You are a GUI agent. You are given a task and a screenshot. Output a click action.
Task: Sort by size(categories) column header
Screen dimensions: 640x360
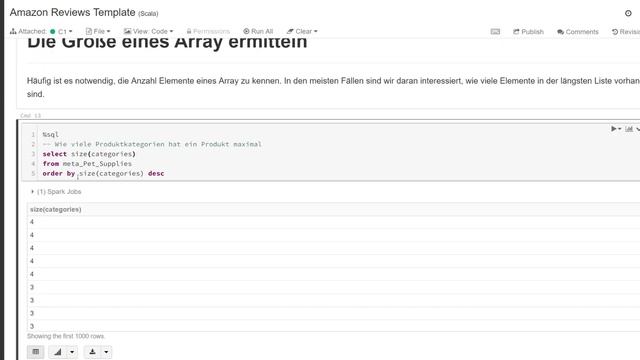(x=56, y=209)
